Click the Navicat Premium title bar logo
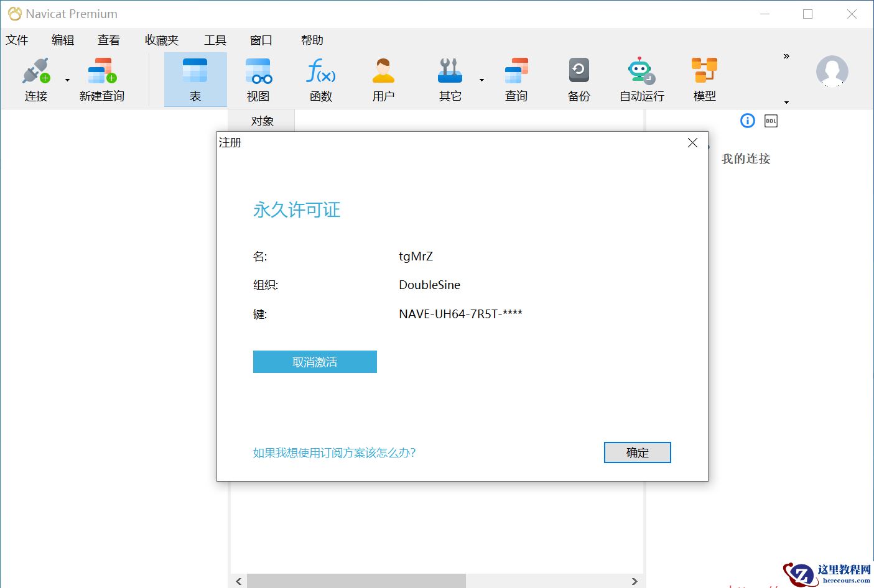 pos(14,14)
